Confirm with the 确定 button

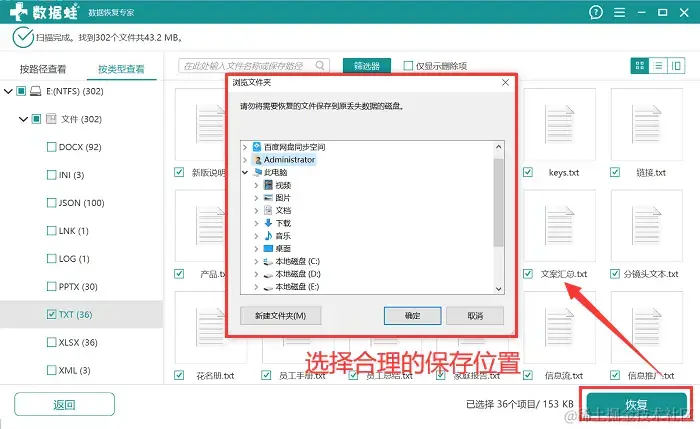point(412,316)
